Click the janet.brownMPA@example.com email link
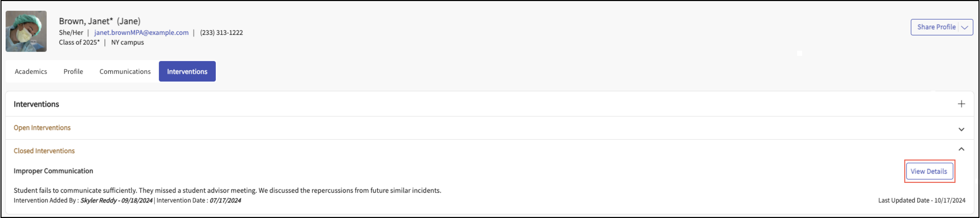 tap(141, 33)
